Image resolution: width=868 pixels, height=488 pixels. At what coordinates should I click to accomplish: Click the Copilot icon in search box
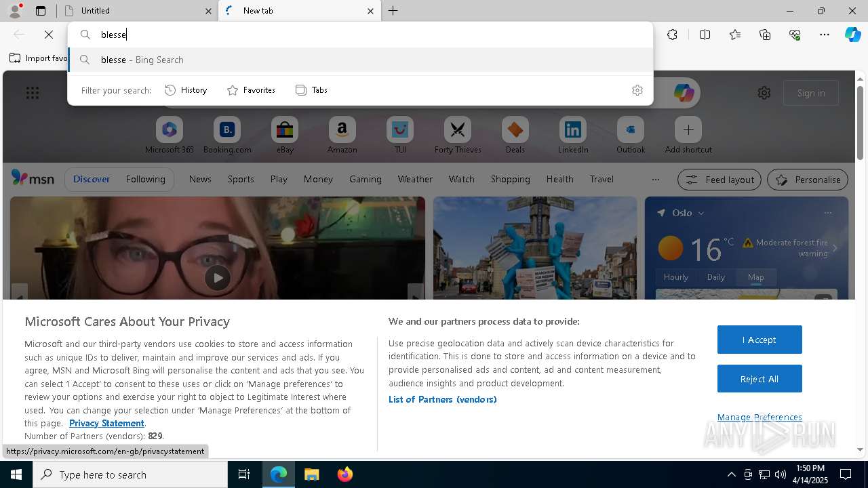tap(684, 93)
